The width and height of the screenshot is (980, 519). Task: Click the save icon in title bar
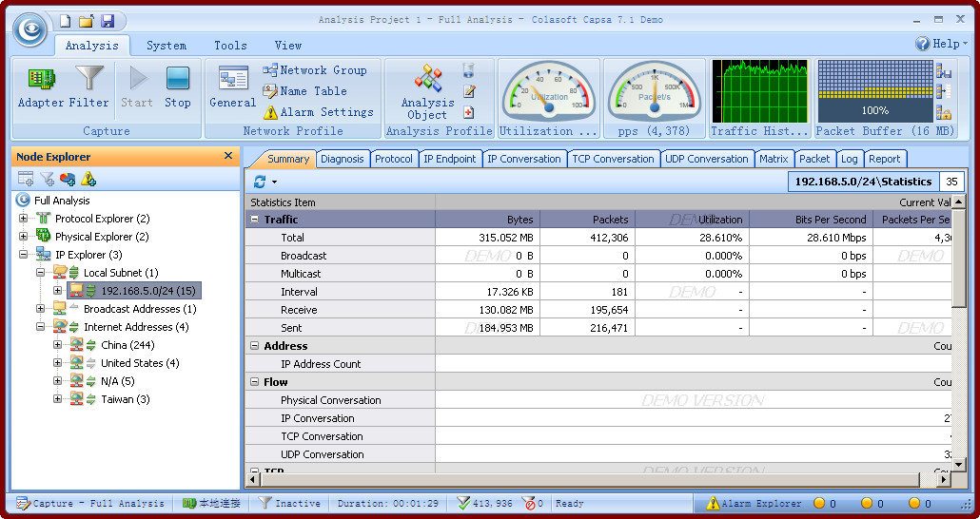coord(108,21)
